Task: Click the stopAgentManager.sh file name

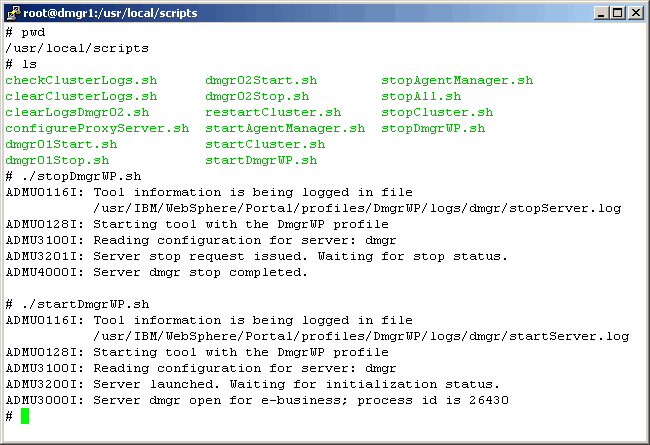Action: click(457, 80)
